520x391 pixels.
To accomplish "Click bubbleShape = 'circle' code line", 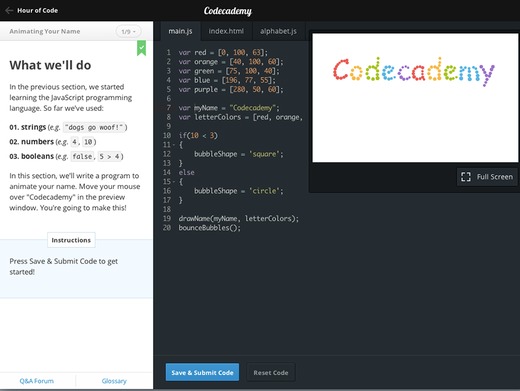I will 239,191.
